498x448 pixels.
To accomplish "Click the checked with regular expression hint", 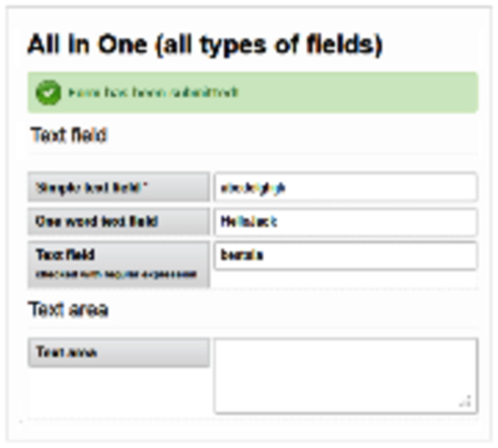I will pos(116,274).
